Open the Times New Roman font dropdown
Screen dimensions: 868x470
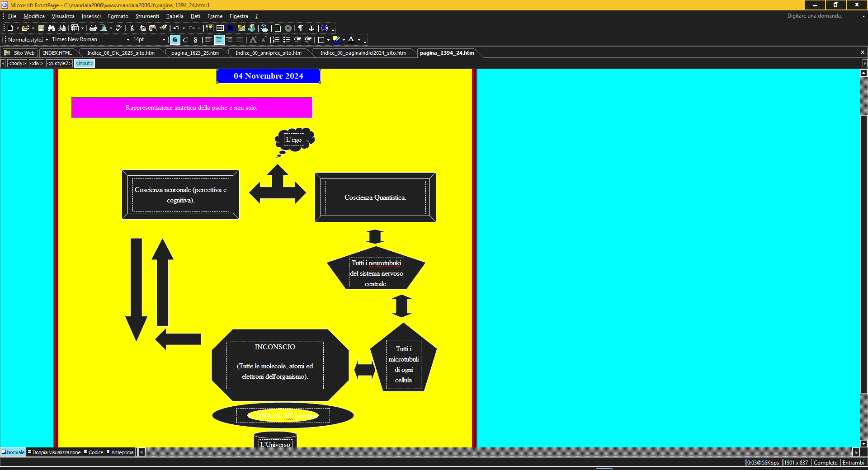(x=128, y=40)
